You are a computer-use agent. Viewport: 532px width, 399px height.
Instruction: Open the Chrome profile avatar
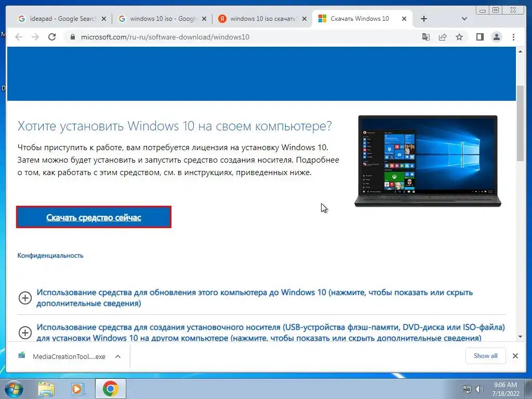coord(496,37)
